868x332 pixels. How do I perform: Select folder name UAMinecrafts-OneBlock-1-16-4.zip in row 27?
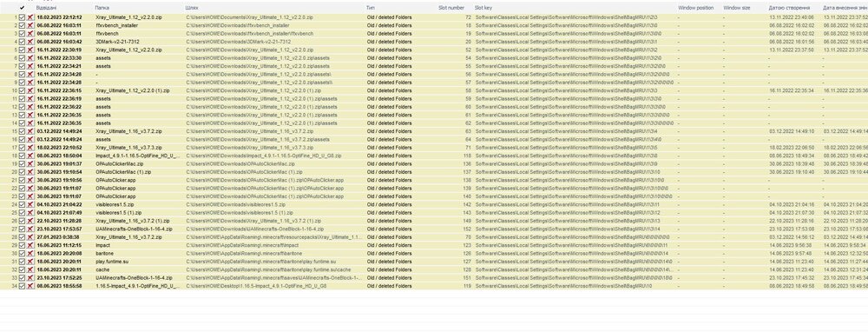134,229
